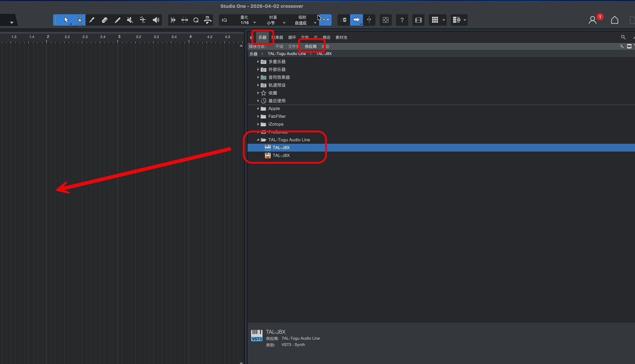Select the Listen speaker tool
635x364 pixels.
[156, 20]
